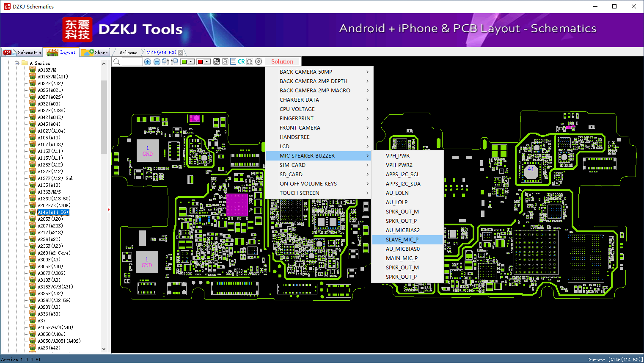Select VPH_PWR2 in the submenu
Screen dimensions: 644x363
coord(407,165)
